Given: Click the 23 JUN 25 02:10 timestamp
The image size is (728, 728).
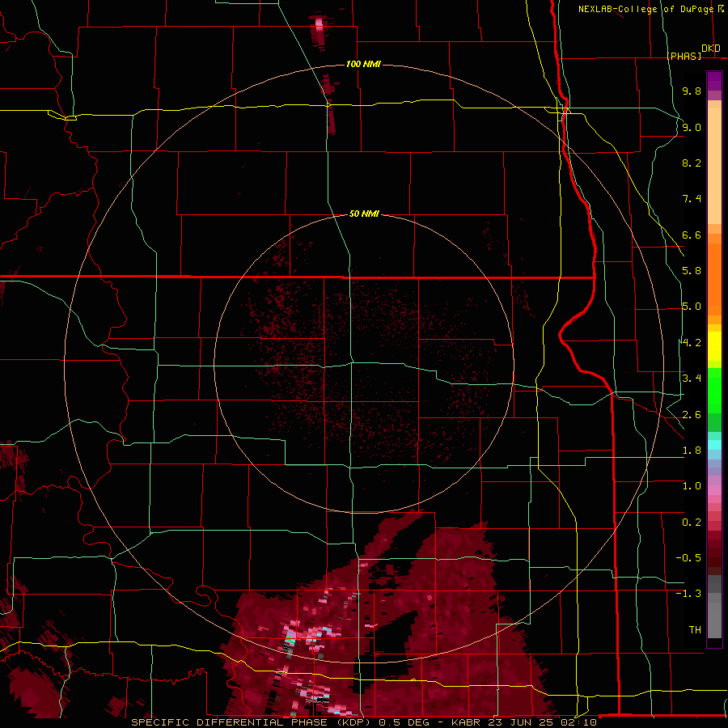Looking at the screenshot, I should 542,722.
